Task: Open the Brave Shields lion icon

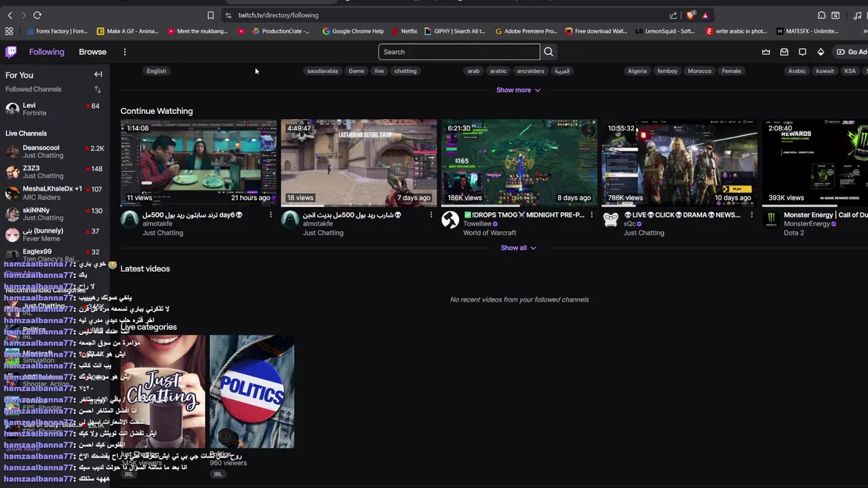Action: 691,15
